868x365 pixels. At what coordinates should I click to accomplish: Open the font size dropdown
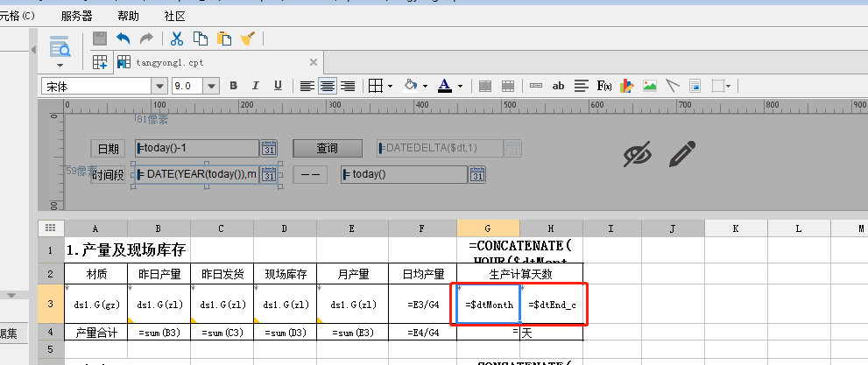(211, 87)
